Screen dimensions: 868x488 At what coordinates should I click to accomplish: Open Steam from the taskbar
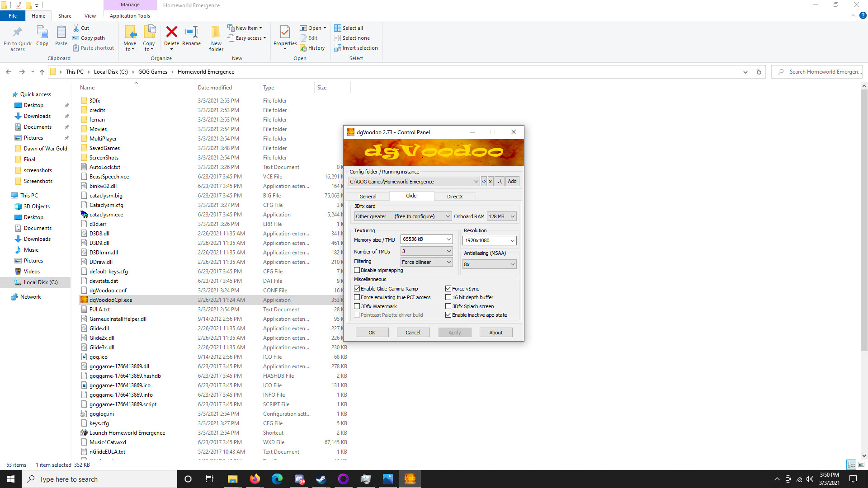[x=321, y=479]
